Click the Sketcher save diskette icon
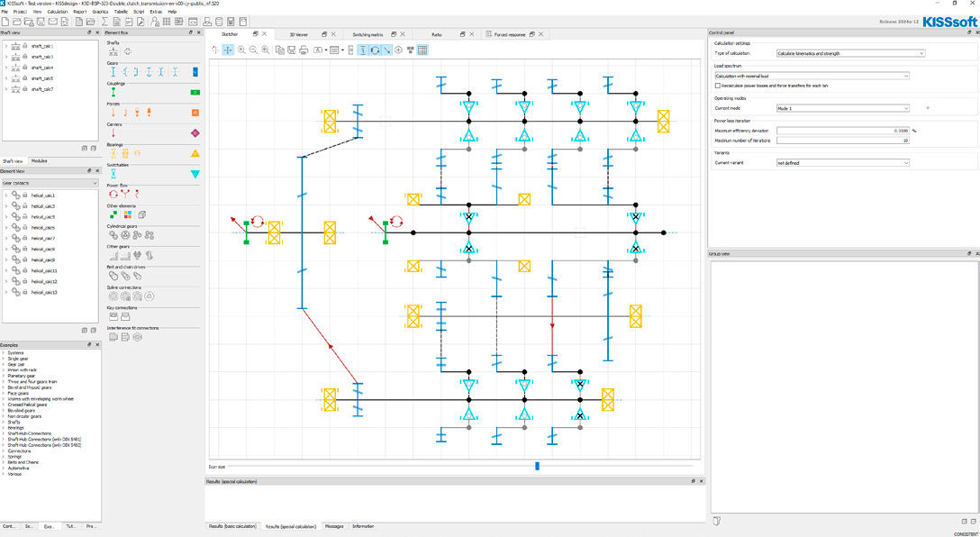Screen dimensions: 980x537 291,50
